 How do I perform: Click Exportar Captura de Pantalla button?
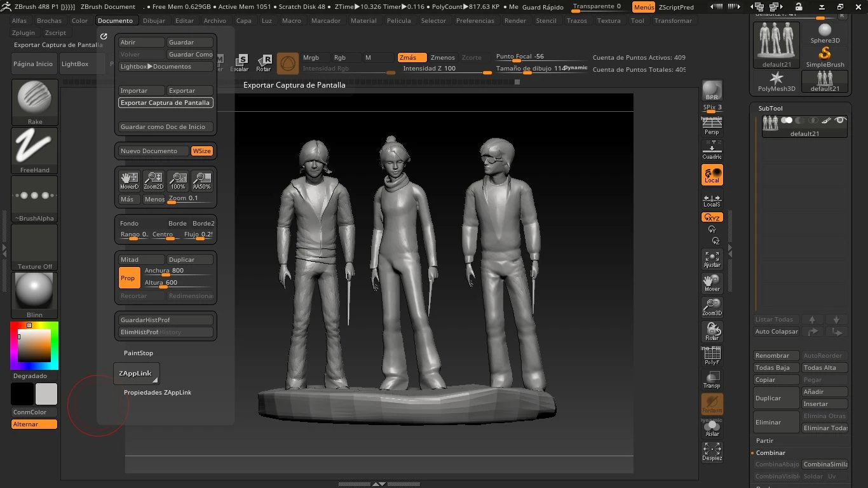pos(165,102)
